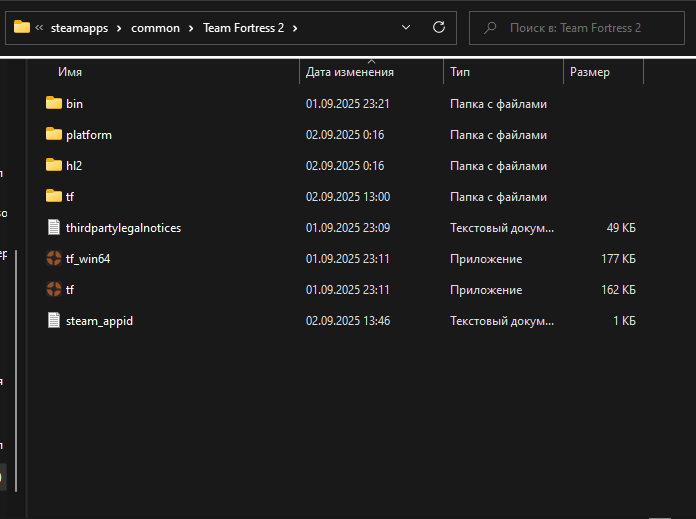Select the tf application name sized 162 КБ

(x=70, y=290)
